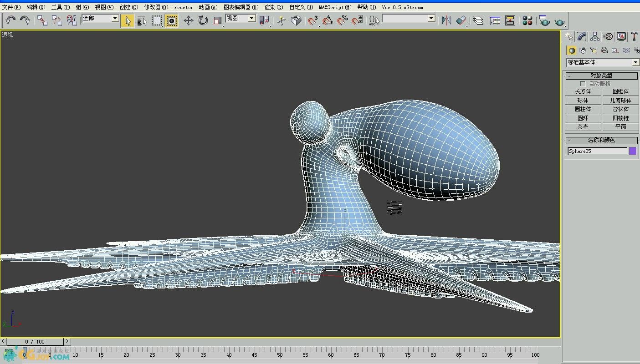Open the Select by Name list

(x=142, y=20)
